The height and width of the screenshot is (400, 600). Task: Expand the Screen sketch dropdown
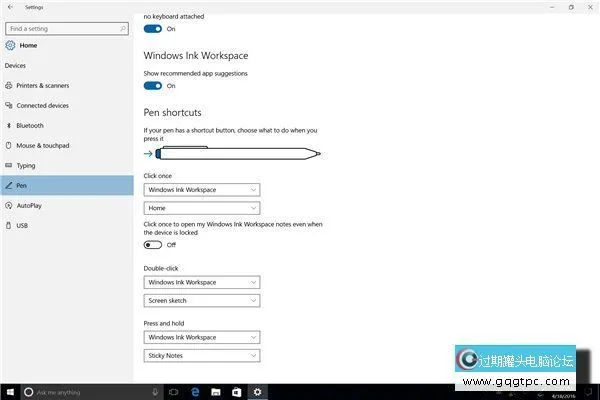click(x=202, y=300)
